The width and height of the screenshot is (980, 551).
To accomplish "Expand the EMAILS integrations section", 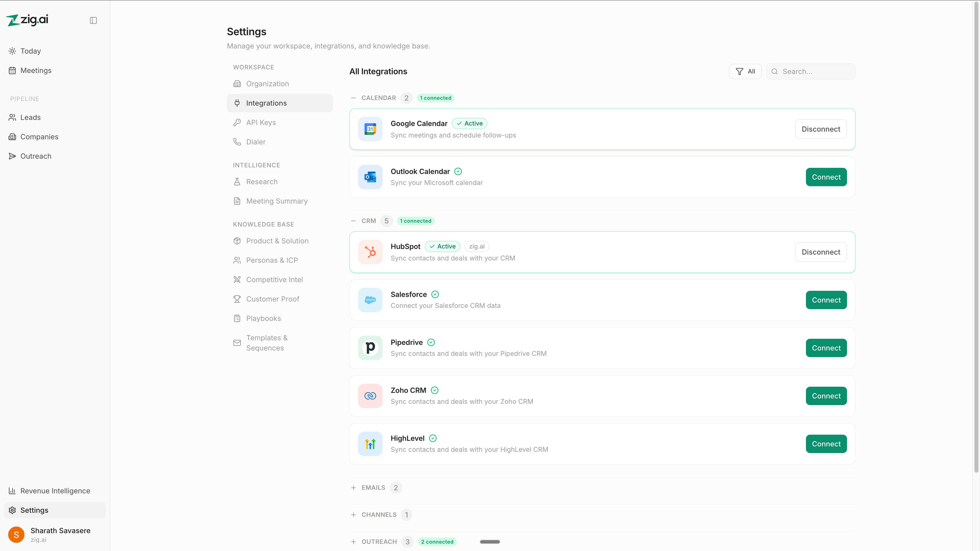I will coord(353,487).
